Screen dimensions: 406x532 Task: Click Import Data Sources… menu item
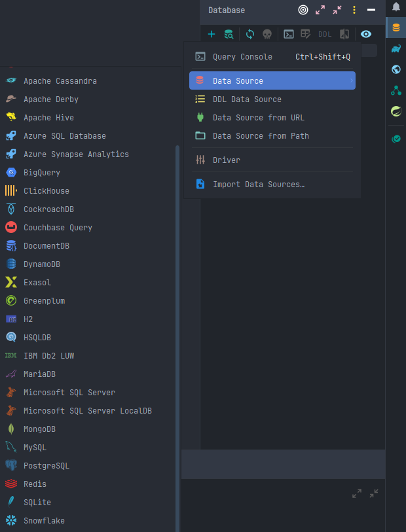pos(272,185)
